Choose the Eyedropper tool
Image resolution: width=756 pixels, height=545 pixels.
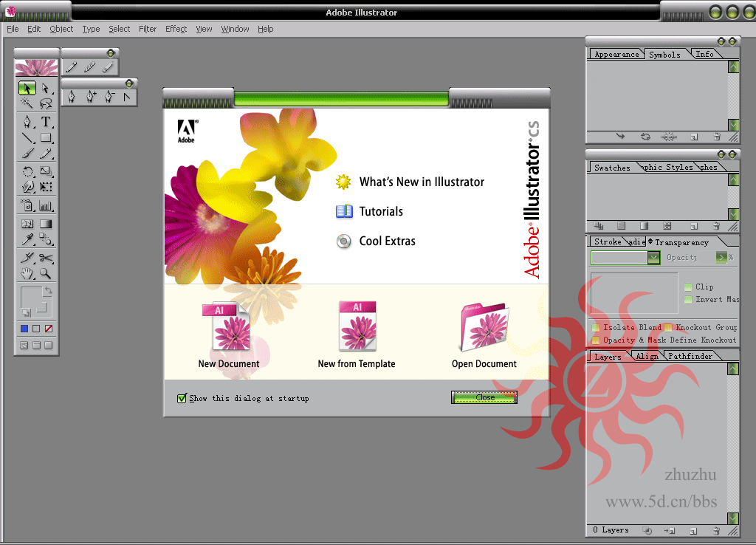click(27, 239)
